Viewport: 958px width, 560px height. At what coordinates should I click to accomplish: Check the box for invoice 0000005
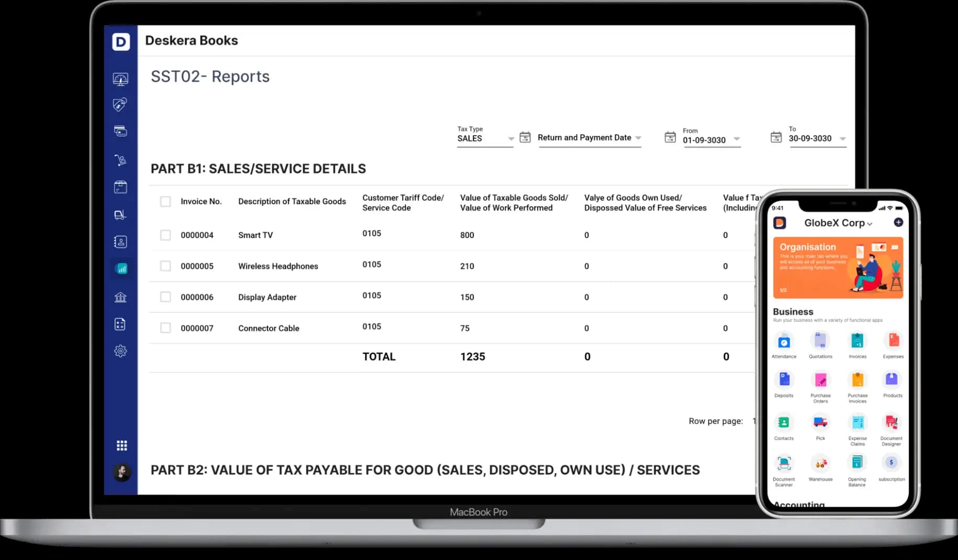pyautogui.click(x=165, y=266)
